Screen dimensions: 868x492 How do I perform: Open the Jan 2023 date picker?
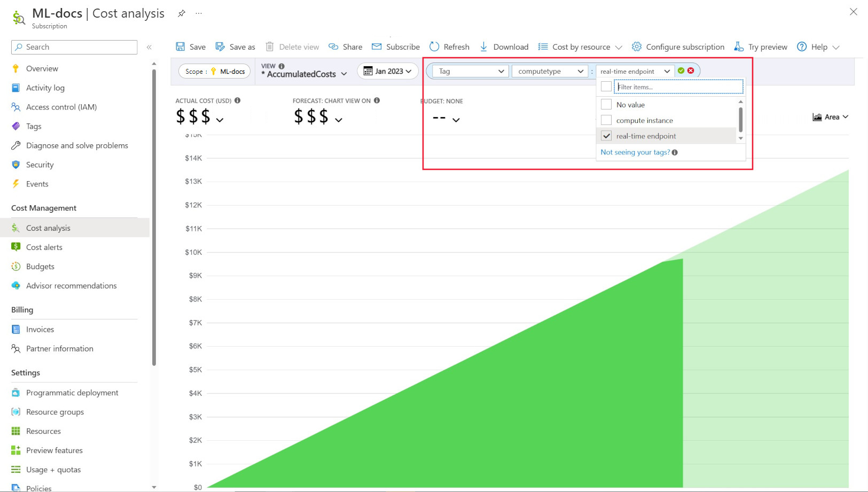387,71
